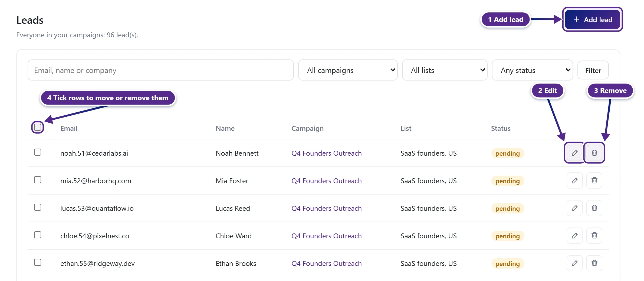Open the All campaigns dropdown

[x=348, y=70]
